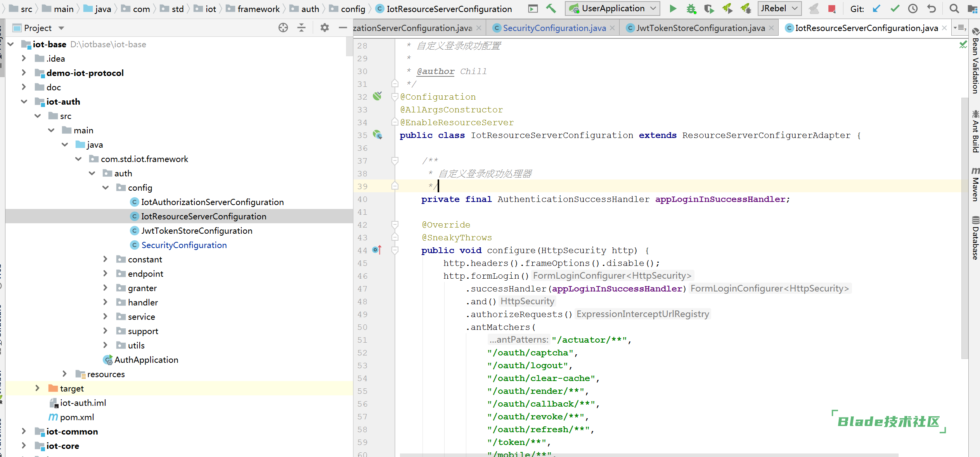Screen dimensions: 980x457
Task: Fold class javadoc comment on line 31
Action: coord(395,84)
